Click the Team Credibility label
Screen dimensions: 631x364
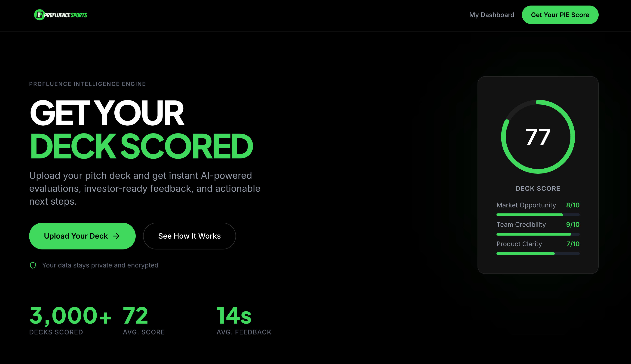click(521, 224)
